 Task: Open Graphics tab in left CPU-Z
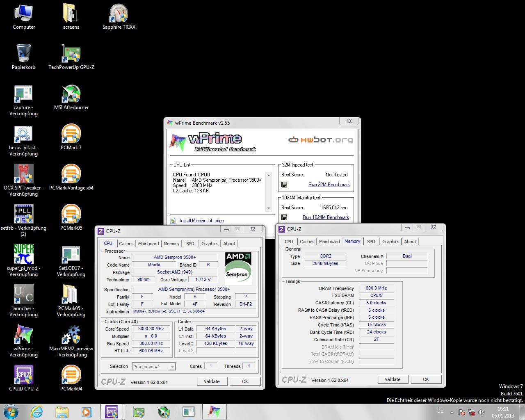210,244
